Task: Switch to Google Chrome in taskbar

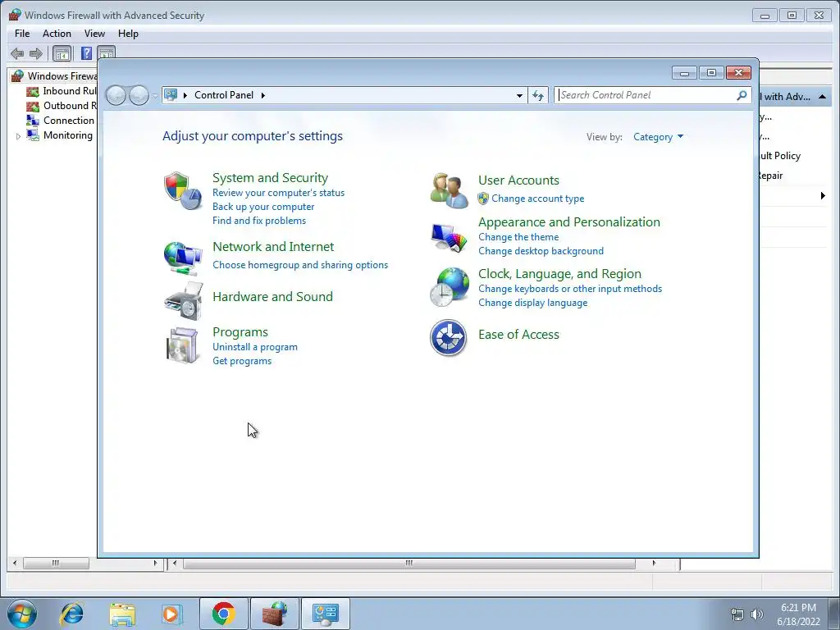Action: pos(223,614)
